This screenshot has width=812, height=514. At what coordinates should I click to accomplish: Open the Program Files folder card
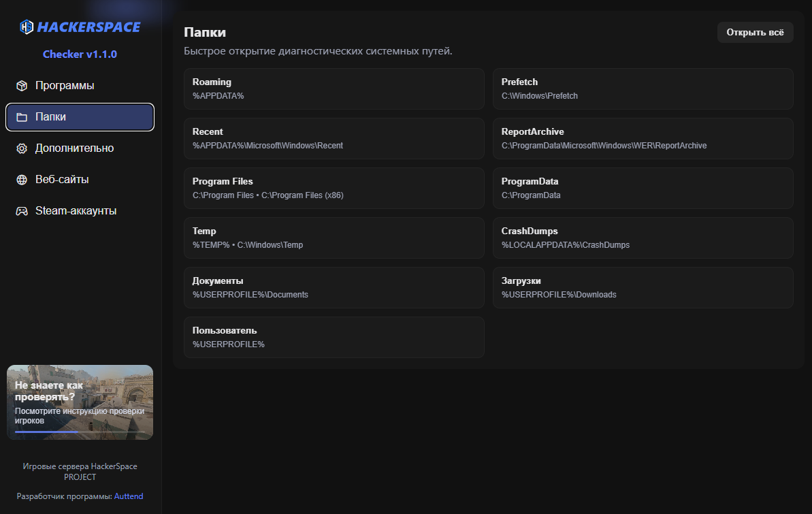pos(334,188)
